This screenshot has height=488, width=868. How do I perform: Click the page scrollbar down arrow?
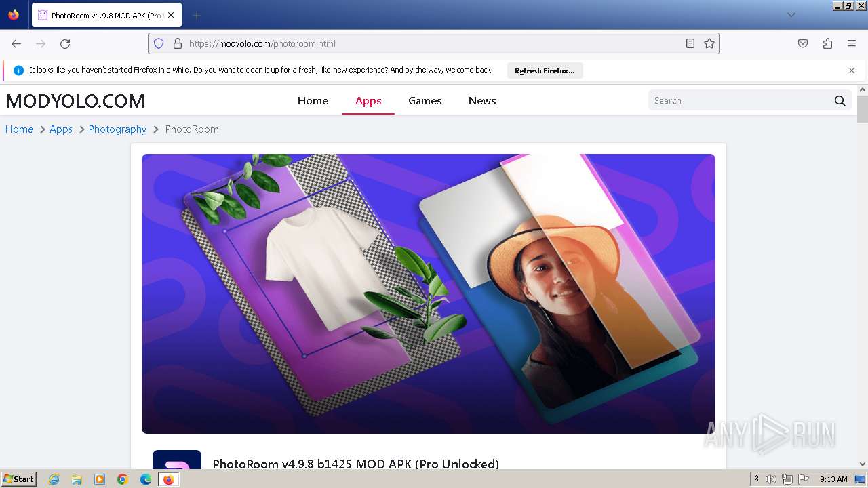click(863, 464)
